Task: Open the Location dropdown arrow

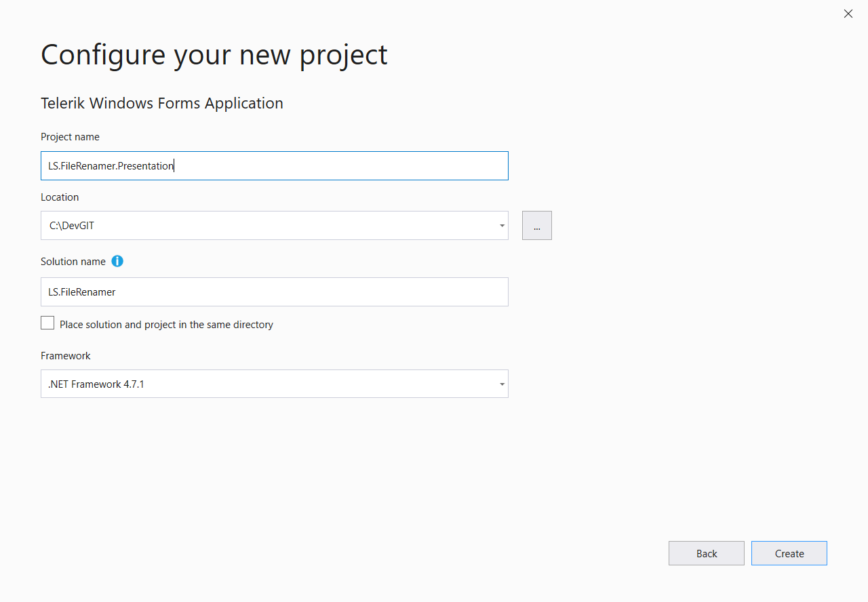Action: (502, 226)
